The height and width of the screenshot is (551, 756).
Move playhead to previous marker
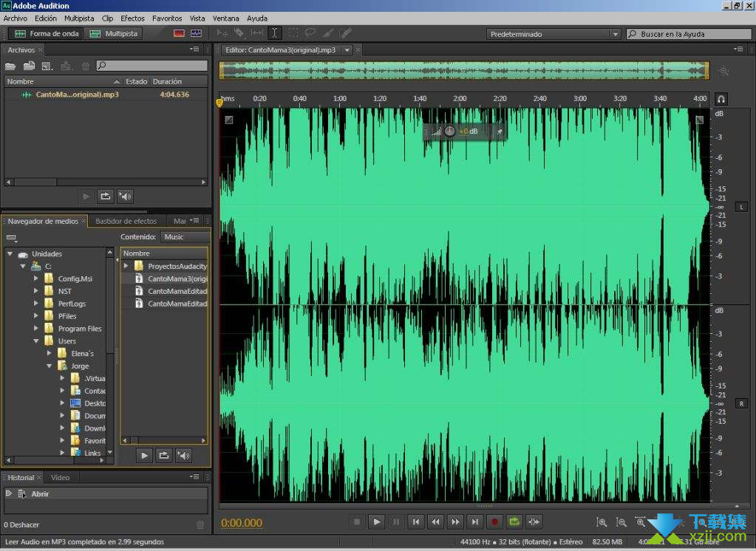pos(416,521)
